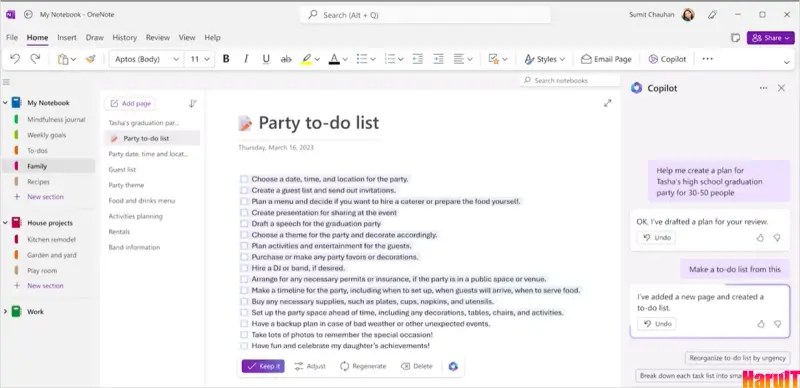The width and height of the screenshot is (800, 388).
Task: Collapse the House projects notebook
Action: pyautogui.click(x=5, y=223)
